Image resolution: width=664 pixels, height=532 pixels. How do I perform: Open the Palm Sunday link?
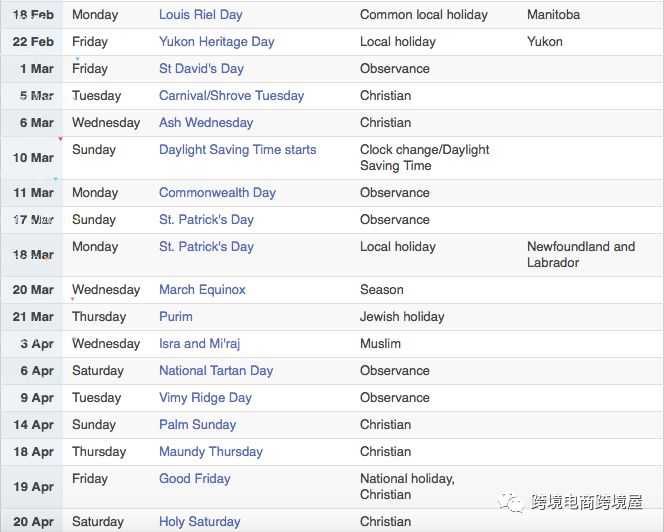point(198,425)
